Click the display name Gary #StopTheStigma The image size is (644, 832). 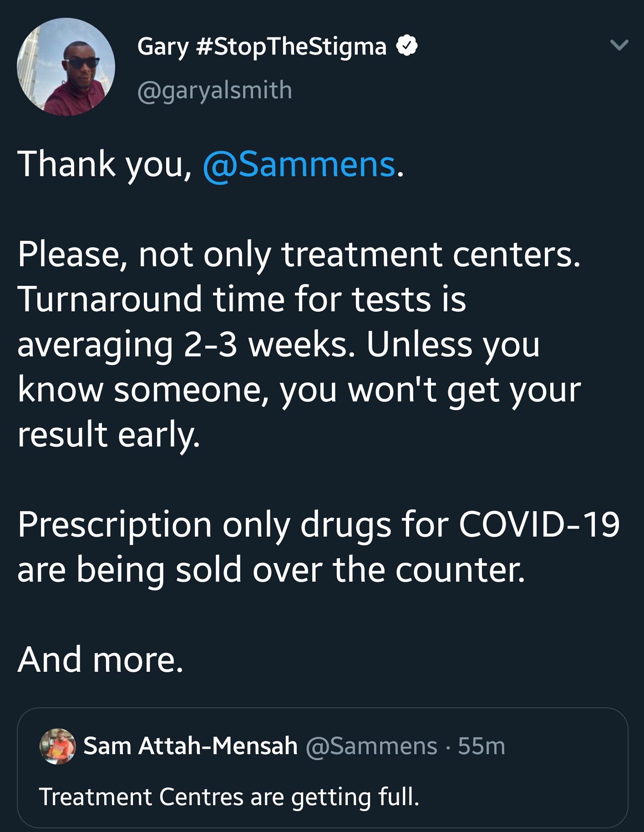coord(262,46)
